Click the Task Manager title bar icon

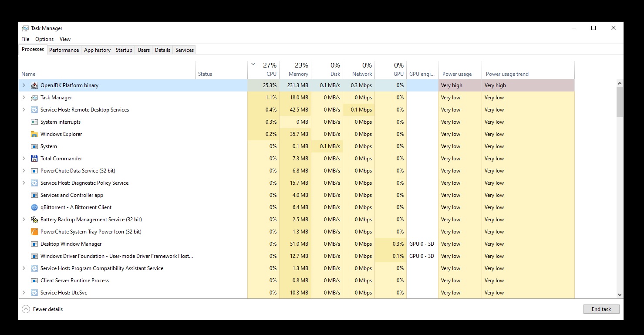click(x=25, y=28)
